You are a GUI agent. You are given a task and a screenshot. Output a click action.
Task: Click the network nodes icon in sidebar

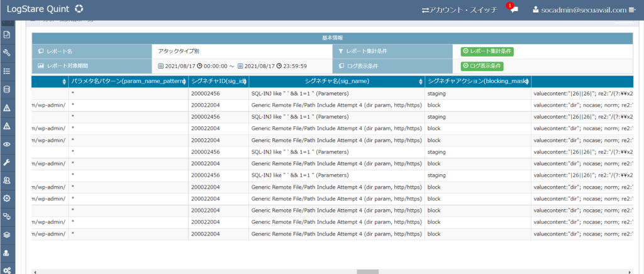pos(7,216)
